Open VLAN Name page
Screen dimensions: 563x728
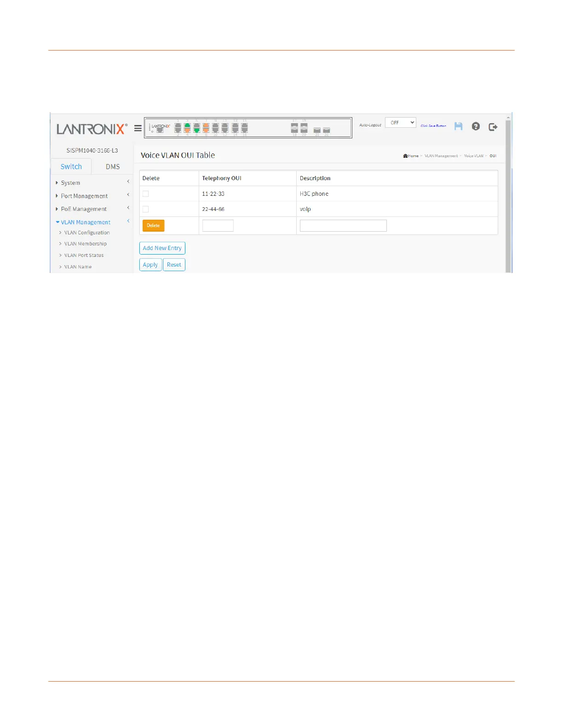click(78, 267)
